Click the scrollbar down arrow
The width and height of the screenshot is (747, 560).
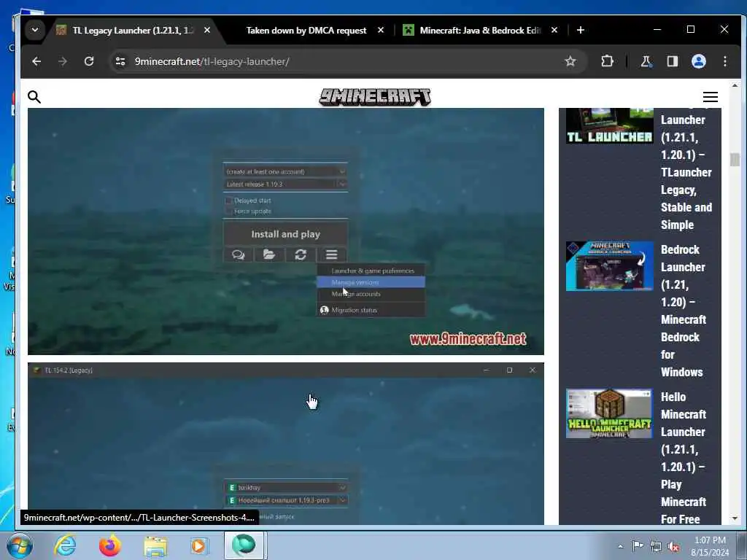735,518
